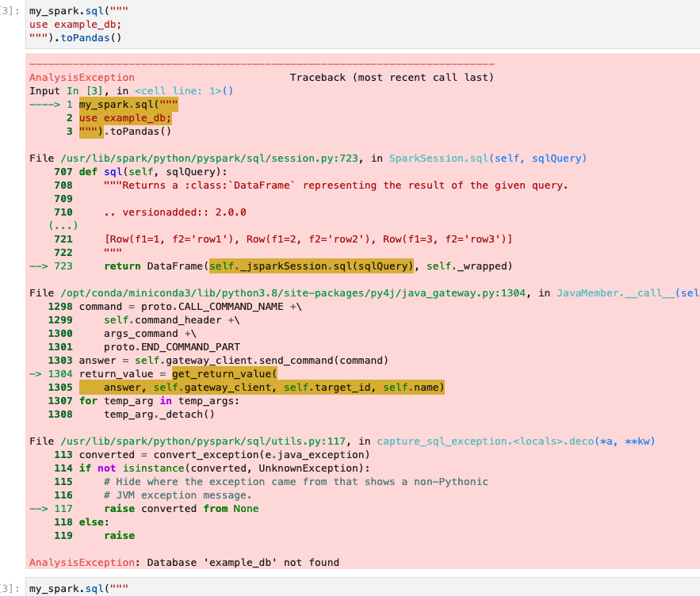Click the '(...)' collapsed lines marker

pos(63,226)
